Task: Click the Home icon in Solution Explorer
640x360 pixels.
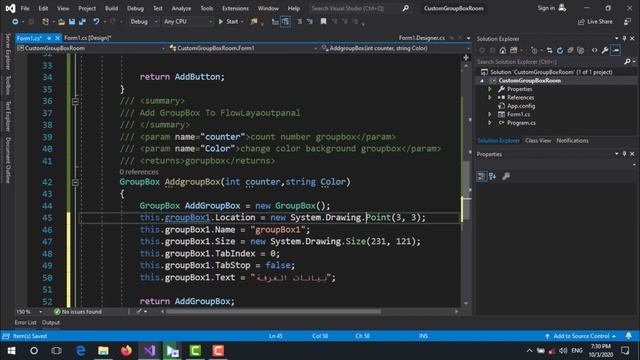Action: 503,51
